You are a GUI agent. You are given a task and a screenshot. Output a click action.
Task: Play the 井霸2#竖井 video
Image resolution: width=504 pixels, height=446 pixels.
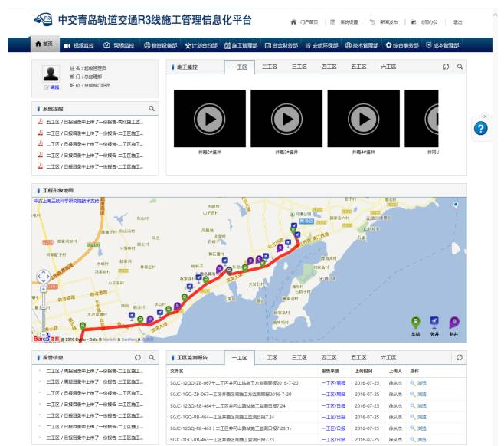(x=210, y=119)
